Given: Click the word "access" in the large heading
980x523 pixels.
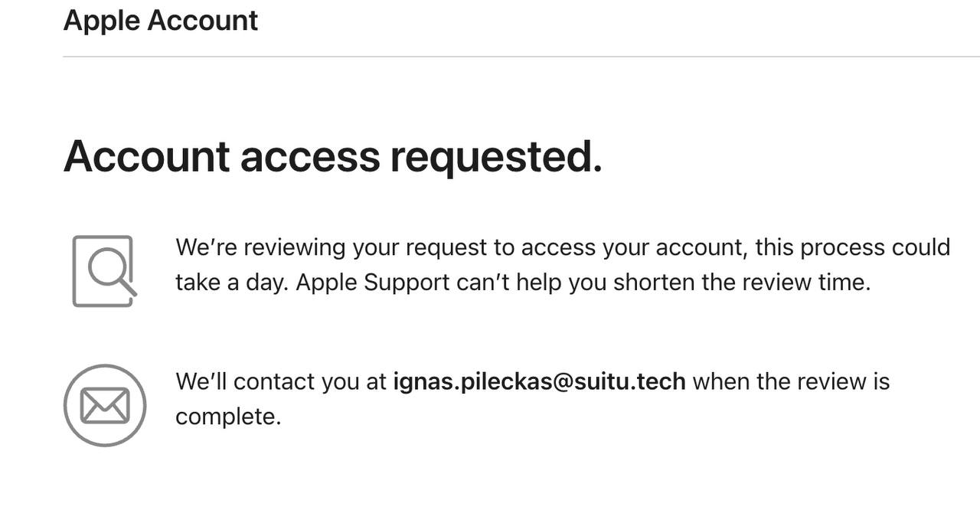Looking at the screenshot, I should pos(310,158).
